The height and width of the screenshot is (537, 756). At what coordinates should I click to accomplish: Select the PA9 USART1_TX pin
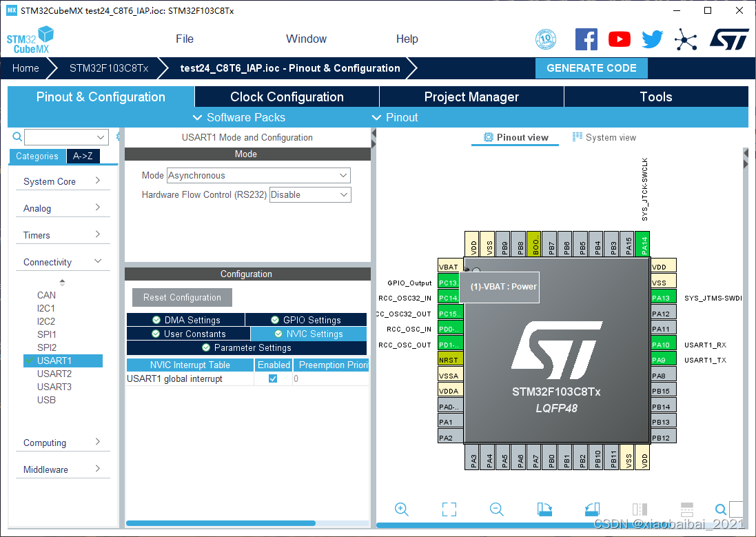pyautogui.click(x=664, y=359)
